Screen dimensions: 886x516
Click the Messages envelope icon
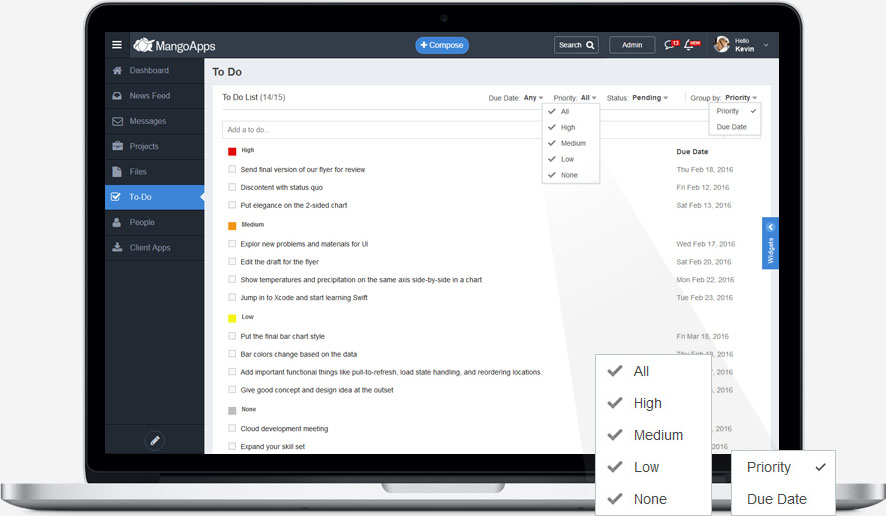tap(117, 122)
